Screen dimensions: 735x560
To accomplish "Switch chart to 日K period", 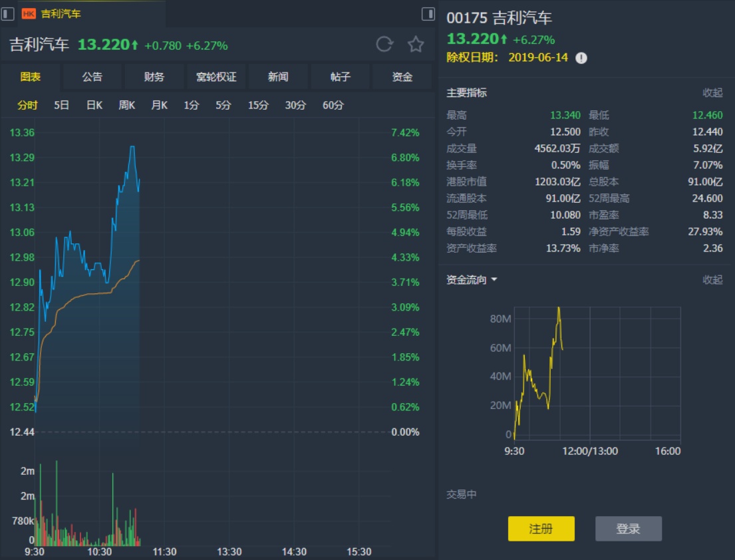I will 94,105.
